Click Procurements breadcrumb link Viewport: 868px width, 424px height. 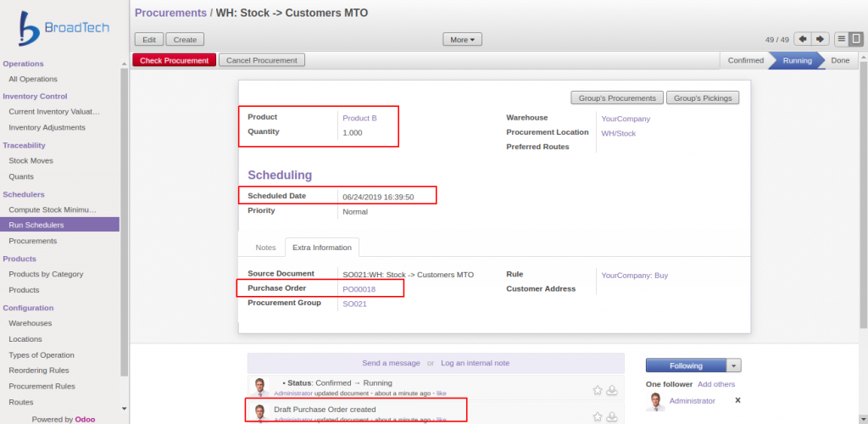click(x=170, y=13)
